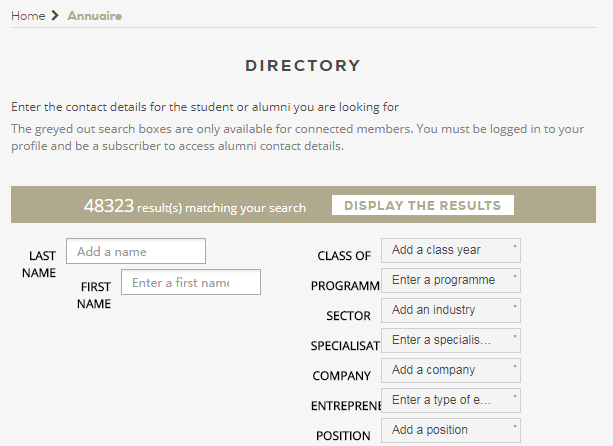The image size is (613, 446).
Task: Click the Entrepreneur dropdown arrow icon
Action: pos(515,397)
